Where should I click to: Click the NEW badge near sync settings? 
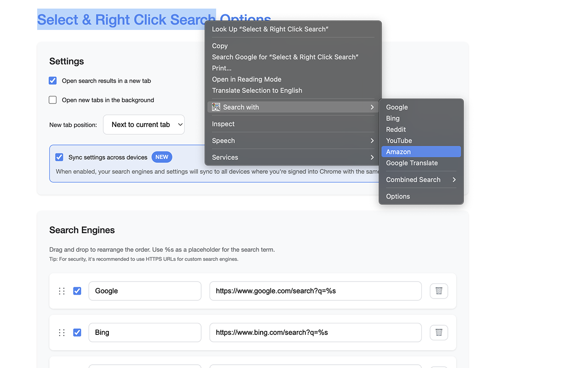[162, 157]
